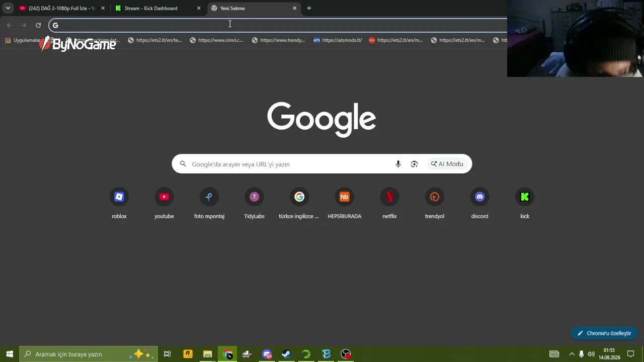The height and width of the screenshot is (362, 644).
Task: Click the AI Modu button
Action: pyautogui.click(x=447, y=164)
